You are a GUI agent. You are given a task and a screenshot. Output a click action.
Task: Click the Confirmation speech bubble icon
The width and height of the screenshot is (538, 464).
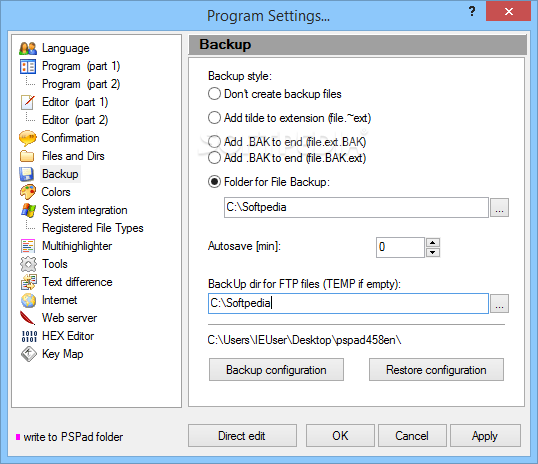point(28,138)
